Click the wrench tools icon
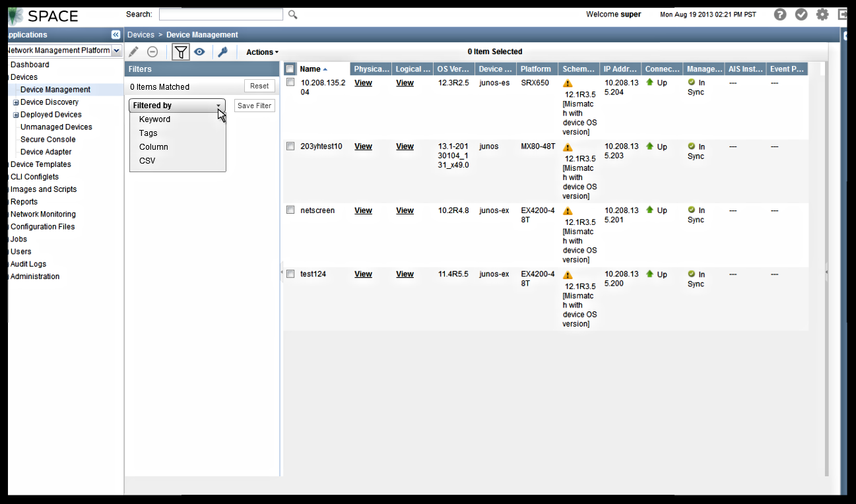 (x=222, y=51)
